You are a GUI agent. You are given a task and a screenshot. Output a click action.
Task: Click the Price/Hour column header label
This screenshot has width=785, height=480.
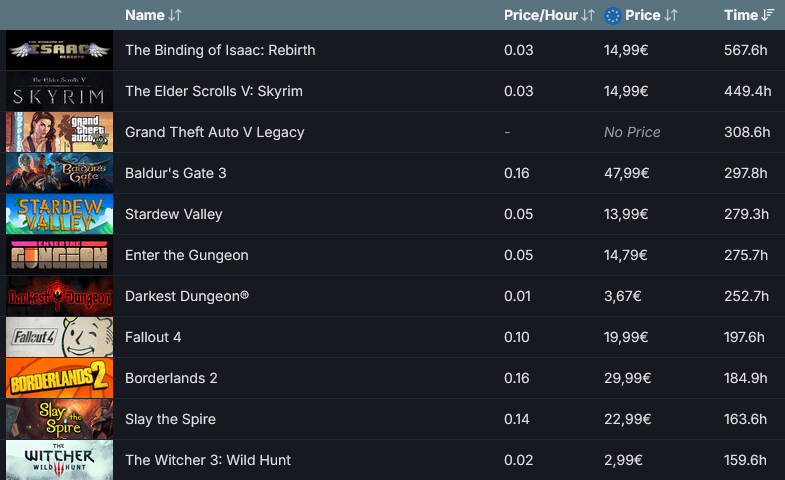pyautogui.click(x=541, y=16)
